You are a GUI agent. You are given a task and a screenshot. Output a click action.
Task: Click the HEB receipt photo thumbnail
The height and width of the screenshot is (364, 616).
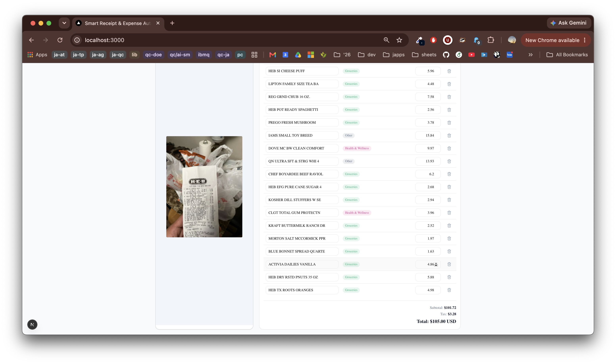[204, 187]
